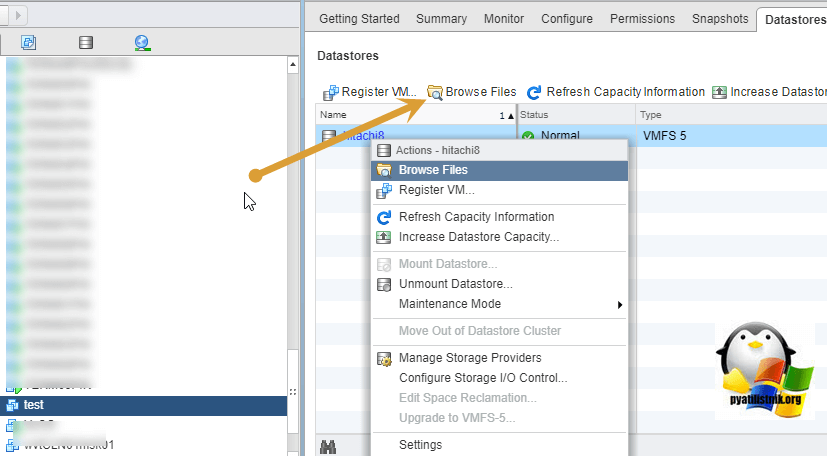The image size is (827, 456).
Task: Choose Manage Storage Providers in context menu
Action: point(469,358)
